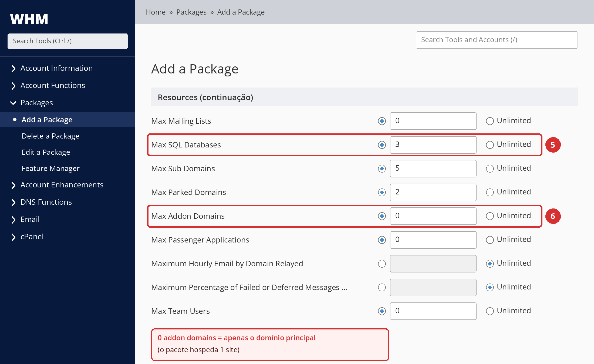Select Unlimited for Max Addon Domains
This screenshot has width=594, height=364.
490,216
